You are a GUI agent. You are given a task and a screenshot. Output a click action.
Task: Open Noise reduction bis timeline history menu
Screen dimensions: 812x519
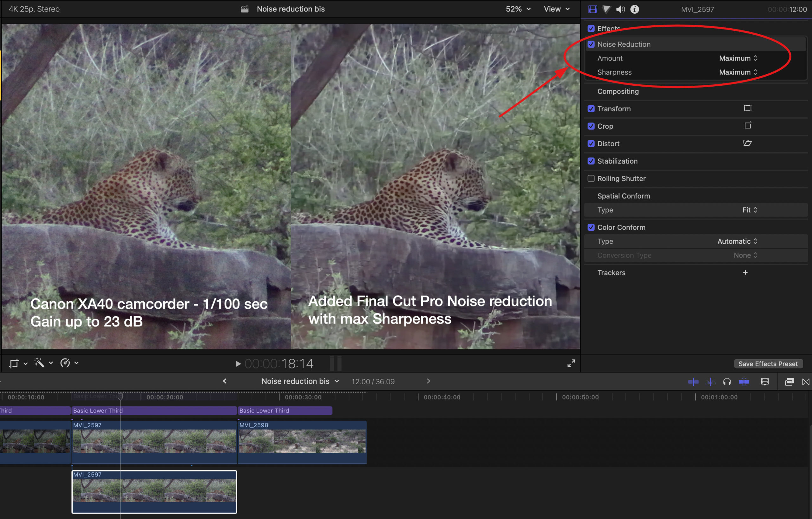(300, 381)
